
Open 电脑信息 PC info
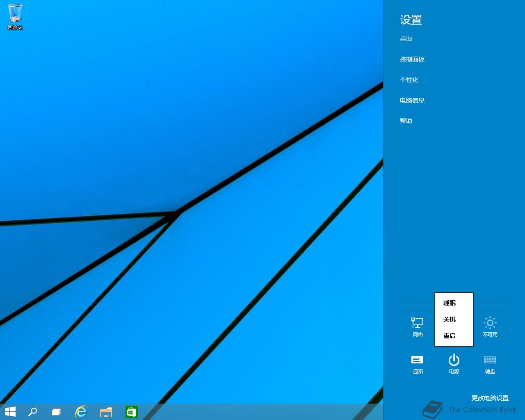[x=412, y=100]
